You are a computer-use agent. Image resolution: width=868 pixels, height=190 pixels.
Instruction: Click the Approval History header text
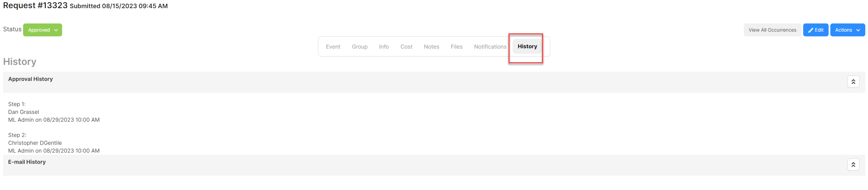tap(31, 79)
